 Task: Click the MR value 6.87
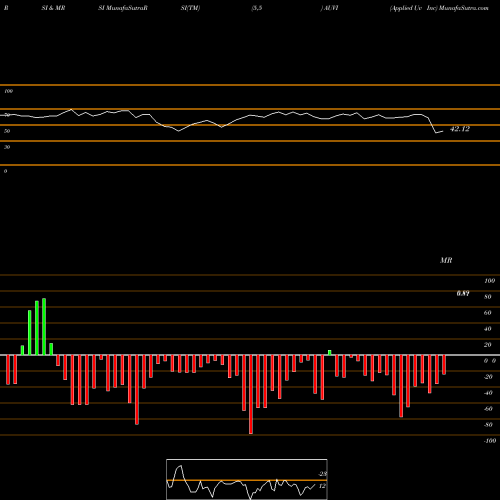coord(463,293)
